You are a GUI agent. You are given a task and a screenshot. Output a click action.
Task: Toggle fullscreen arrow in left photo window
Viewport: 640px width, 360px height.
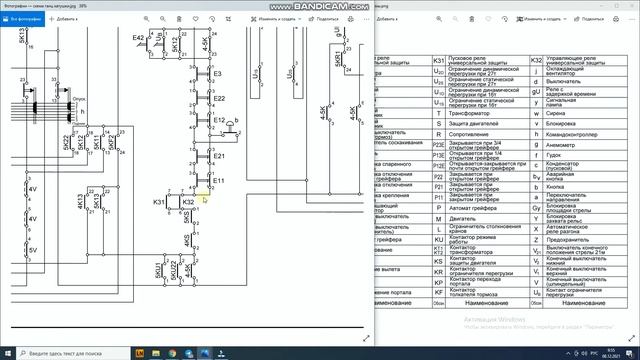366,338
